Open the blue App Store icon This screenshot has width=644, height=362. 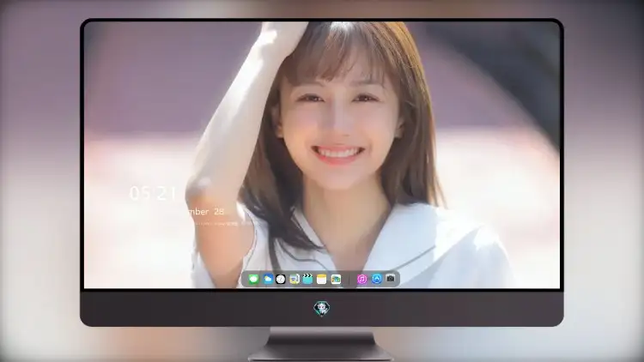click(377, 279)
